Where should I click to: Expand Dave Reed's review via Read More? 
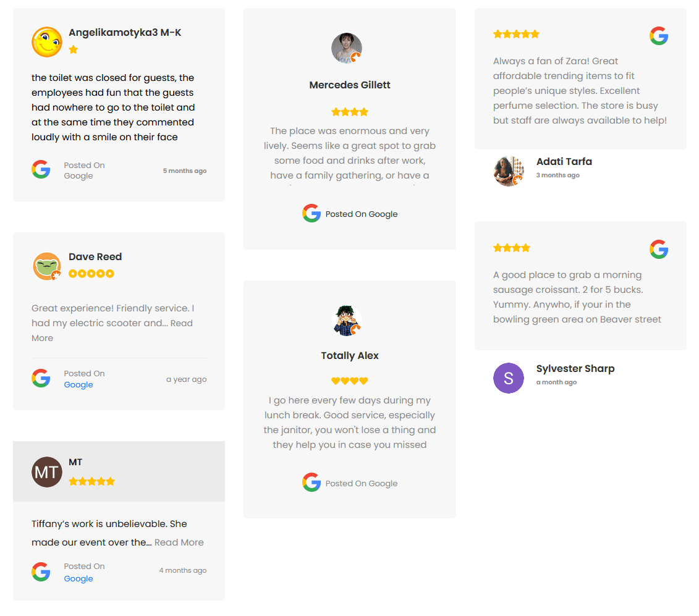182,323
